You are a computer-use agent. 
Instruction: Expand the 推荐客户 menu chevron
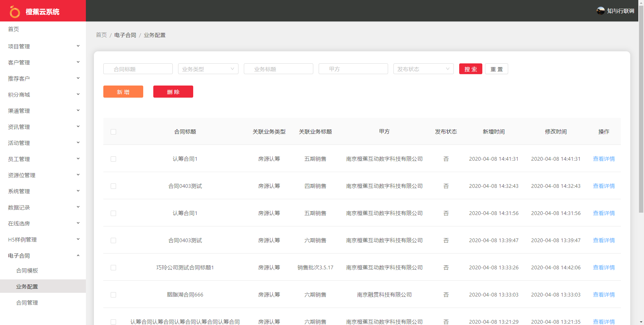pos(78,78)
